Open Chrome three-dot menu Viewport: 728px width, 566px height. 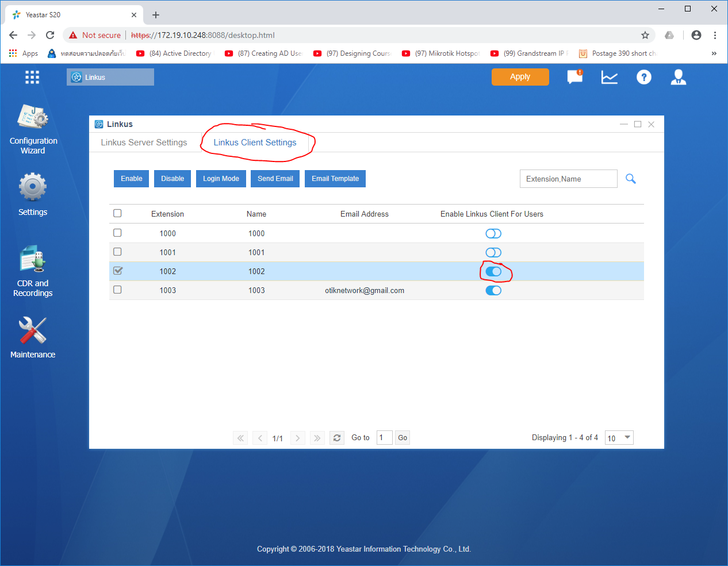[x=715, y=35]
